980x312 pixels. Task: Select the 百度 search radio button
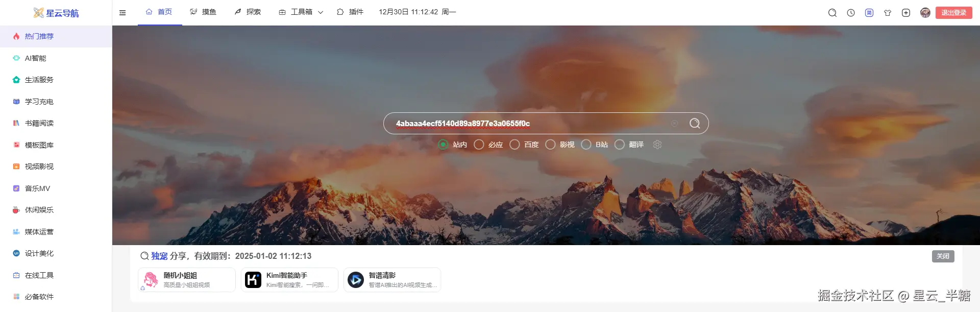pyautogui.click(x=514, y=145)
